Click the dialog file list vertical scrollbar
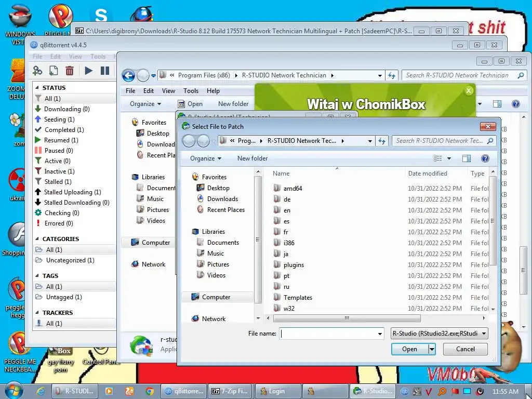 tap(493, 220)
